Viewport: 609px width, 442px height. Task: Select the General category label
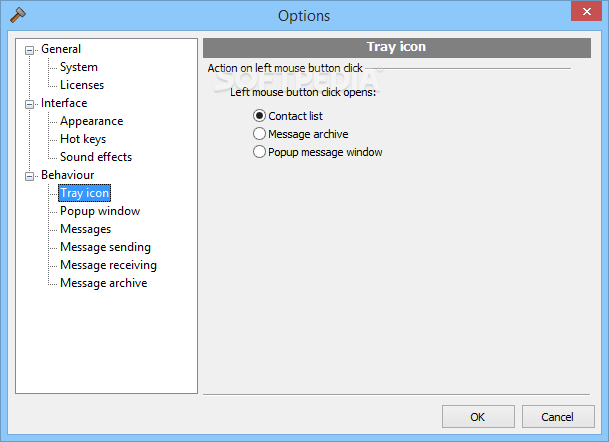click(x=61, y=49)
